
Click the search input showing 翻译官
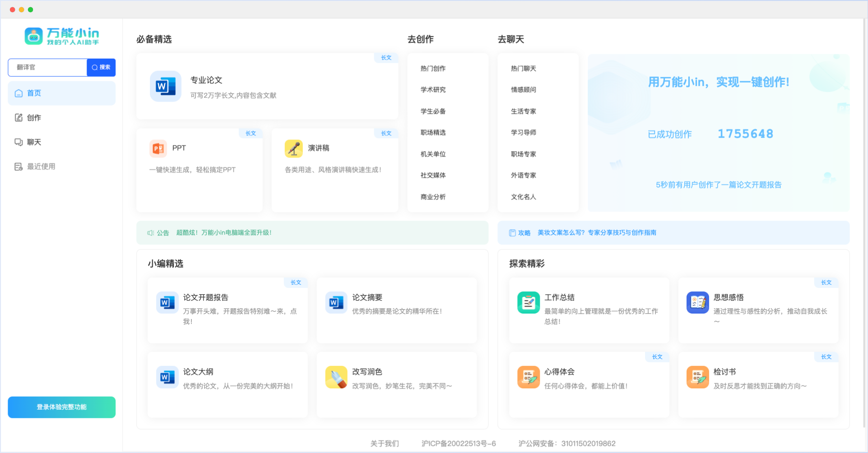click(47, 67)
